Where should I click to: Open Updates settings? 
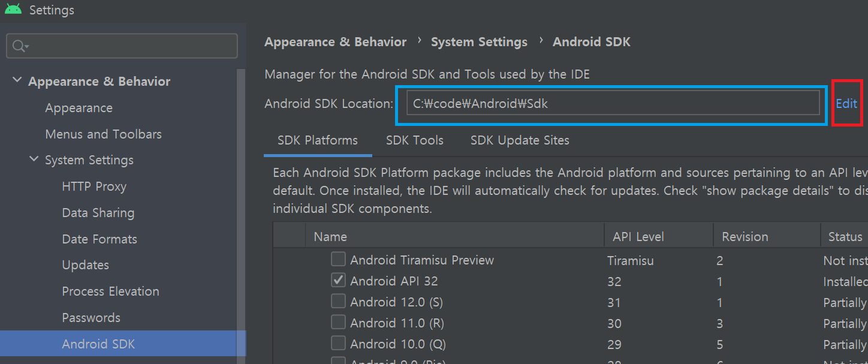[85, 265]
